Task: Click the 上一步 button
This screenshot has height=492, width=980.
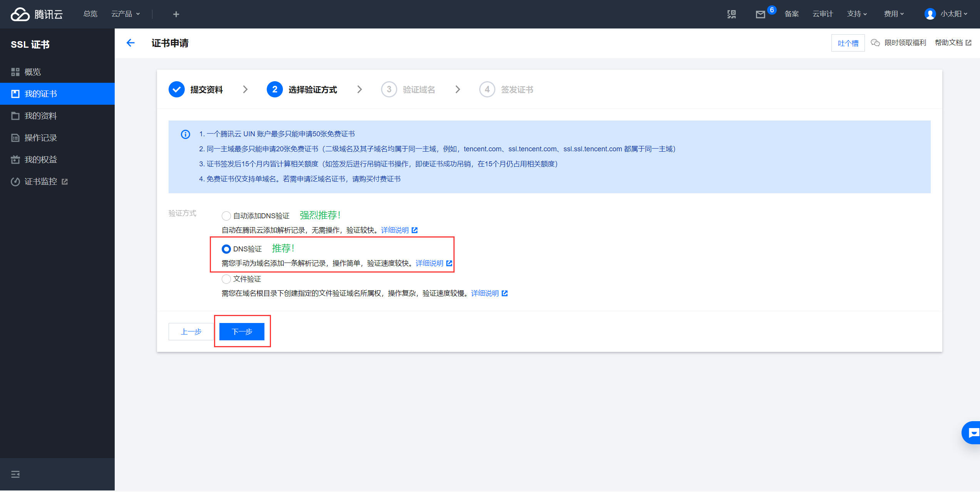Action: [x=191, y=331]
